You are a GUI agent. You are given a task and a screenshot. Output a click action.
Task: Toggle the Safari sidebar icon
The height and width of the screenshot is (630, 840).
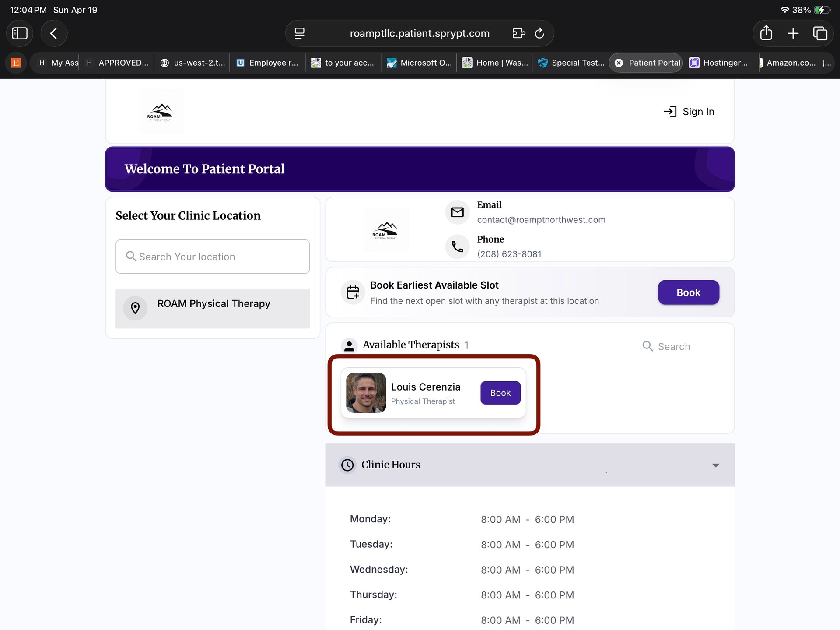[x=19, y=33]
